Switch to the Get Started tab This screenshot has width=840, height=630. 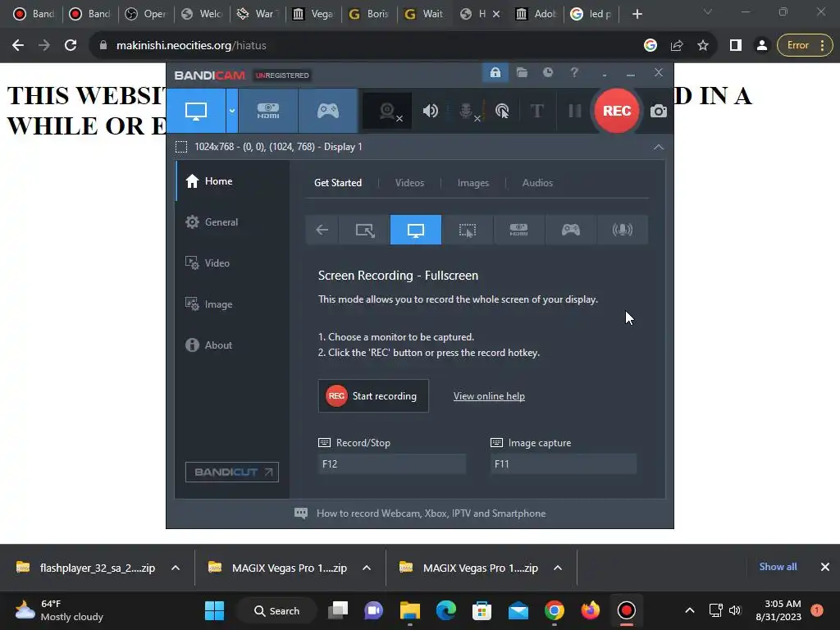tap(338, 183)
